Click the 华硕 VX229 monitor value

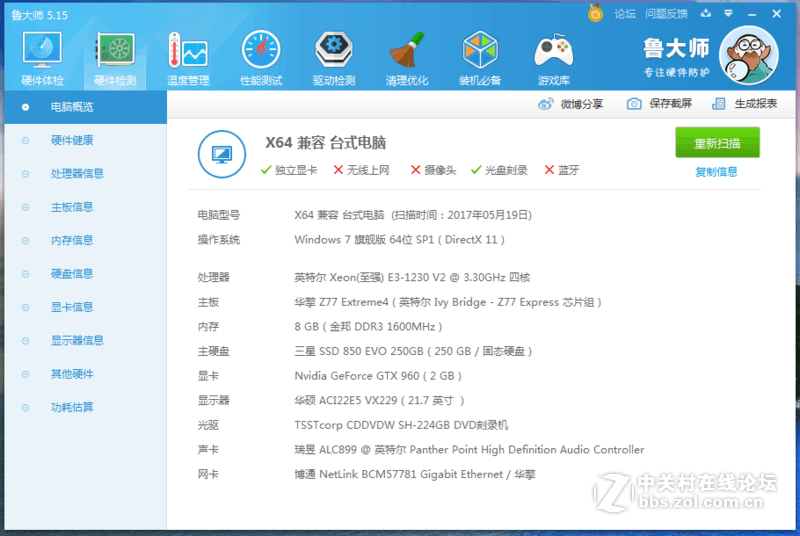coord(379,400)
